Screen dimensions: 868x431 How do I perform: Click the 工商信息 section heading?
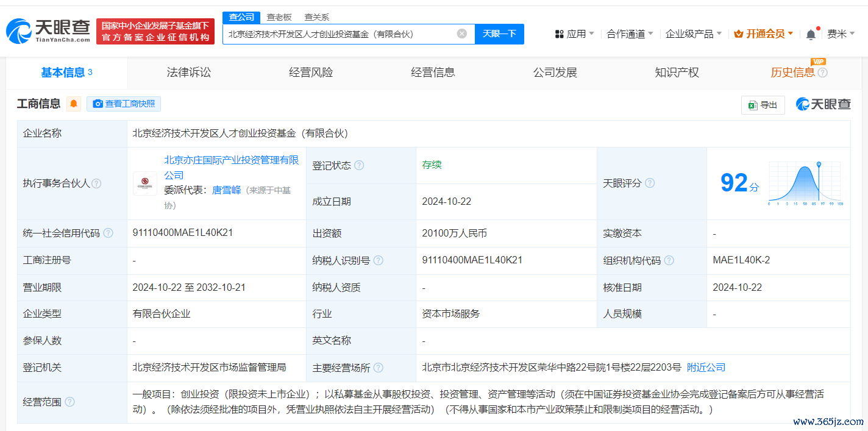(38, 104)
